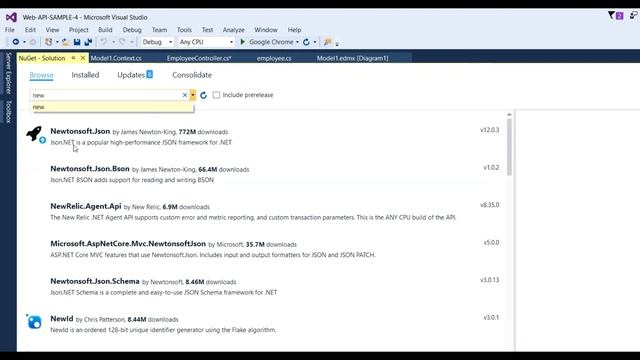The height and width of the screenshot is (360, 640).
Task: Click the New Project toolbar icon
Action: pyautogui.click(x=49, y=42)
